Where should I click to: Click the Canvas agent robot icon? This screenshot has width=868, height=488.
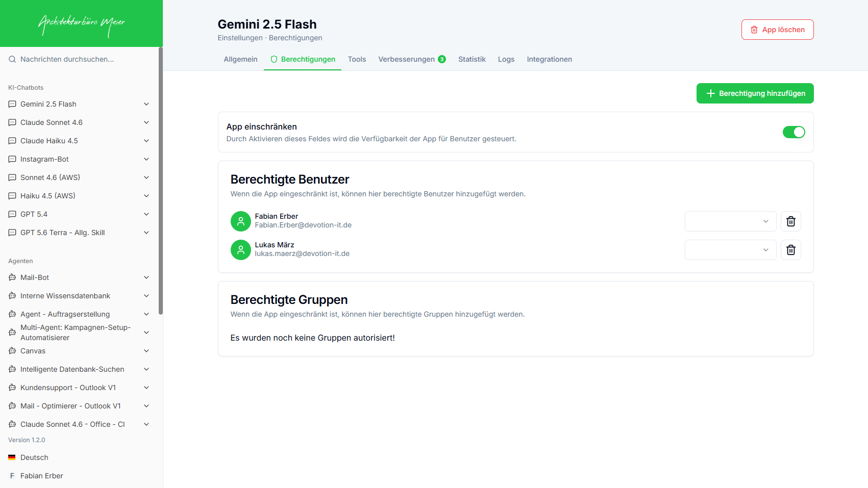coord(12,351)
